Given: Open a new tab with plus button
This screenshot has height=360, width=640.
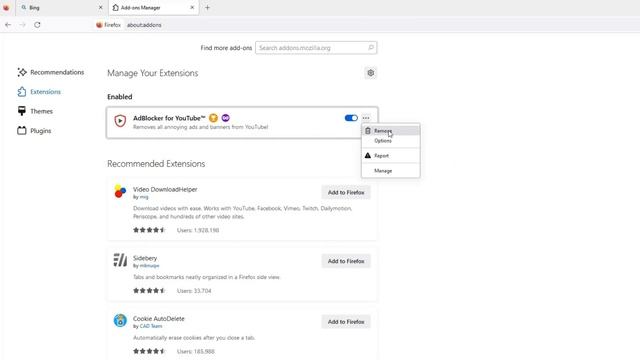Looking at the screenshot, I should (207, 7).
